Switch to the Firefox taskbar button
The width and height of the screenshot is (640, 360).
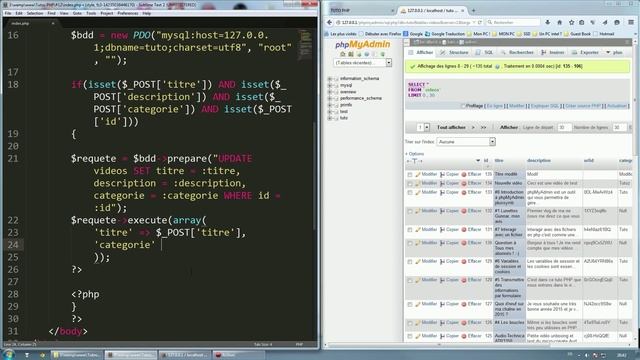184,355
